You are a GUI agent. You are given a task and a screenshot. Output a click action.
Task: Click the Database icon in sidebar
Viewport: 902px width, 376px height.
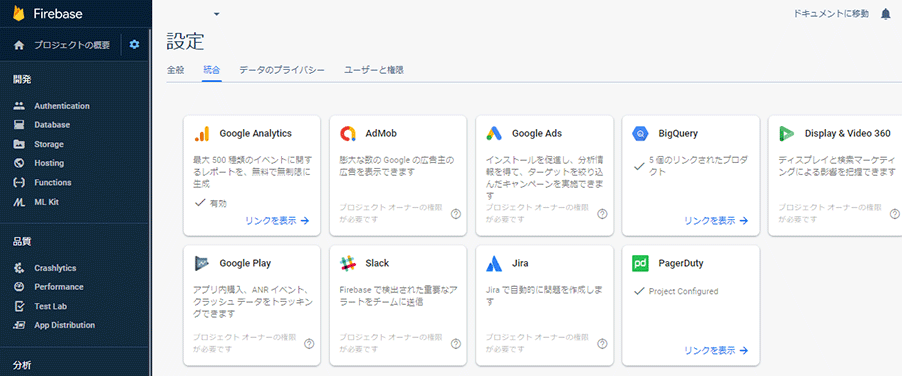[x=19, y=125]
